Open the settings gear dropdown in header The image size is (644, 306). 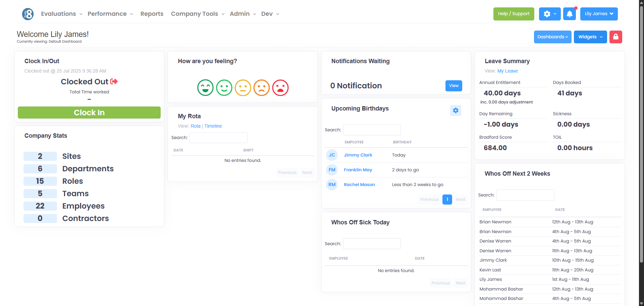tap(550, 14)
